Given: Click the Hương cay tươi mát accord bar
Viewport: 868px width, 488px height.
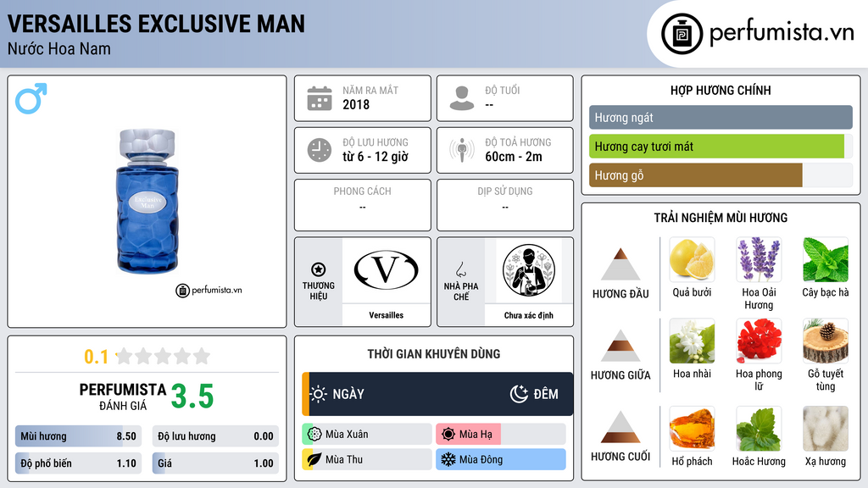Looking at the screenshot, I should (721, 147).
